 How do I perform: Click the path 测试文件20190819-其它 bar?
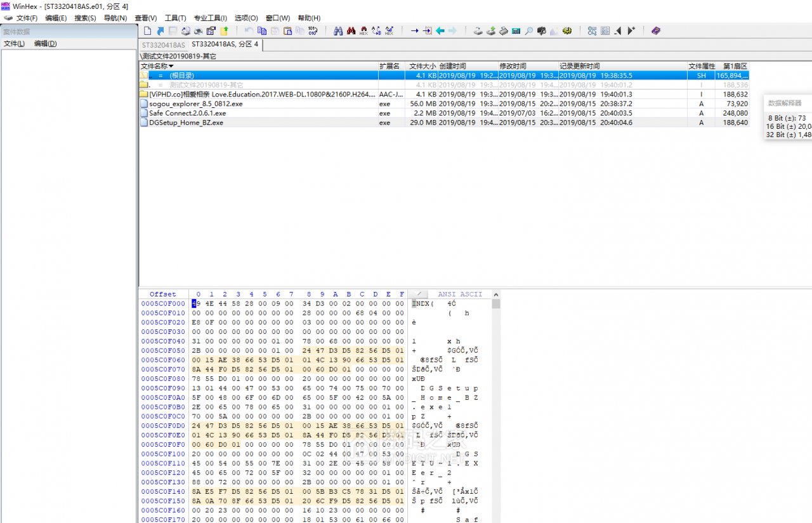tap(179, 56)
